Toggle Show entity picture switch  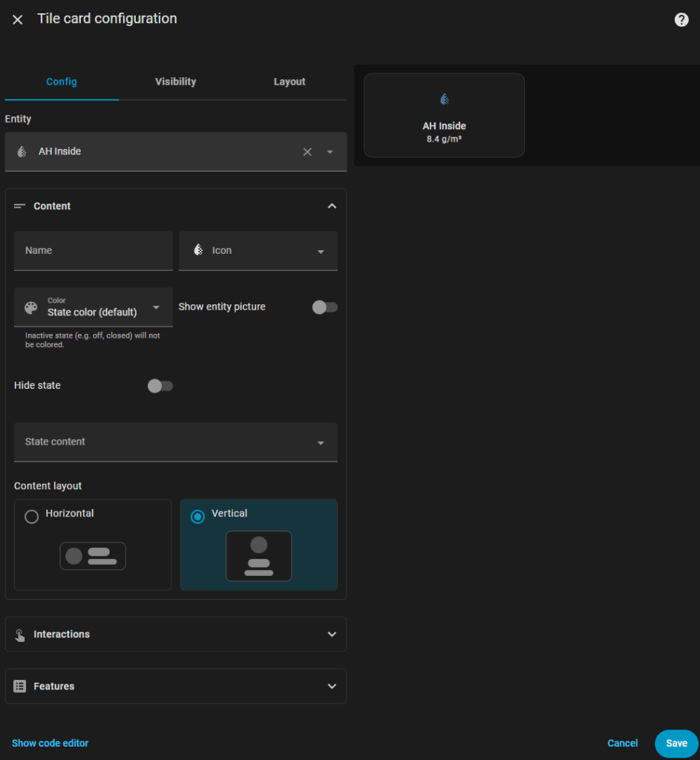325,307
